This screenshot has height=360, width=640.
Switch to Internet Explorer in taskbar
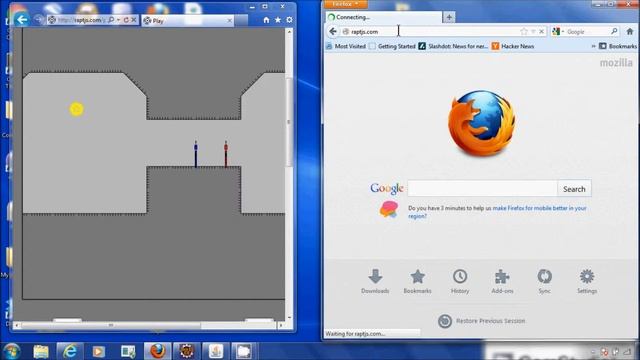click(x=69, y=351)
